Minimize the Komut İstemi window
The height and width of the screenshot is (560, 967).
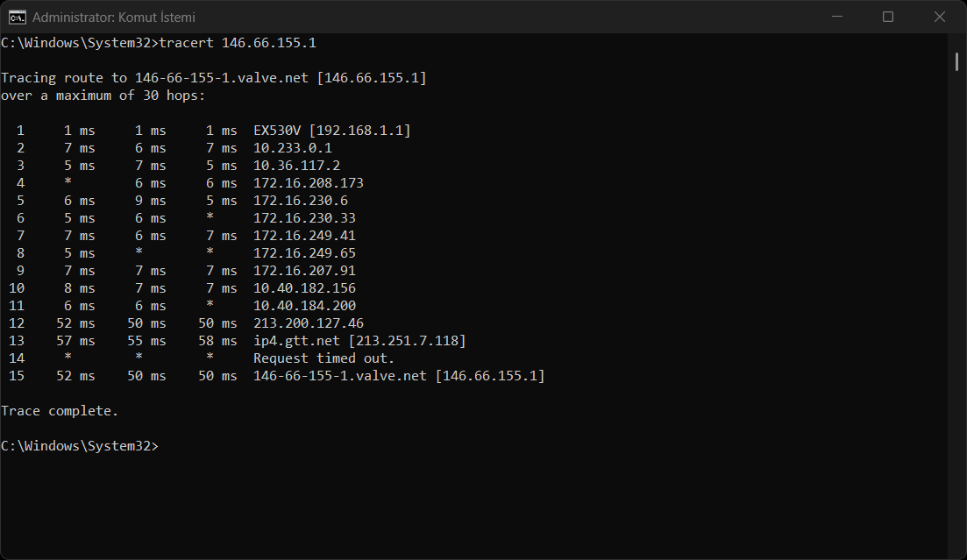pyautogui.click(x=837, y=17)
